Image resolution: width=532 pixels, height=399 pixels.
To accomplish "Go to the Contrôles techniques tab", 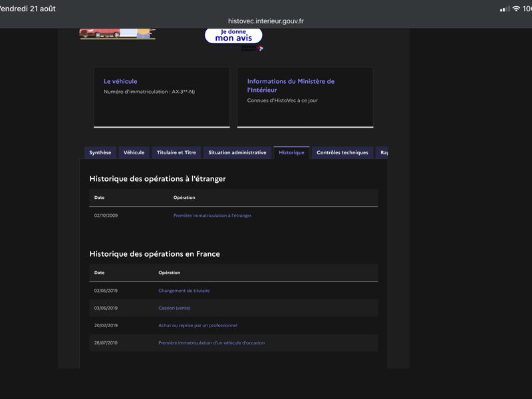I will click(x=342, y=153).
